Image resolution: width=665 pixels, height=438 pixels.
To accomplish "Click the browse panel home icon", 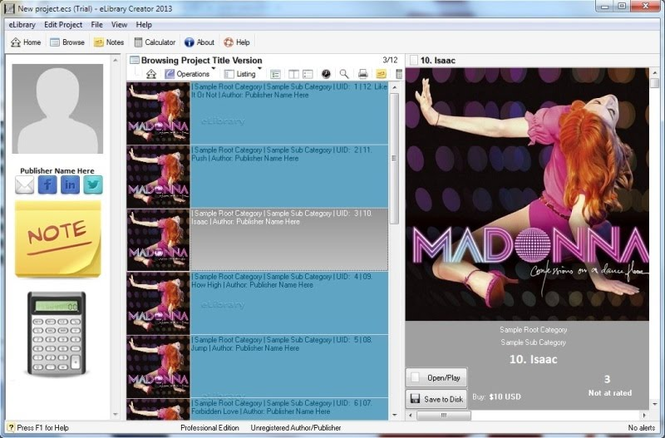I will tap(151, 74).
